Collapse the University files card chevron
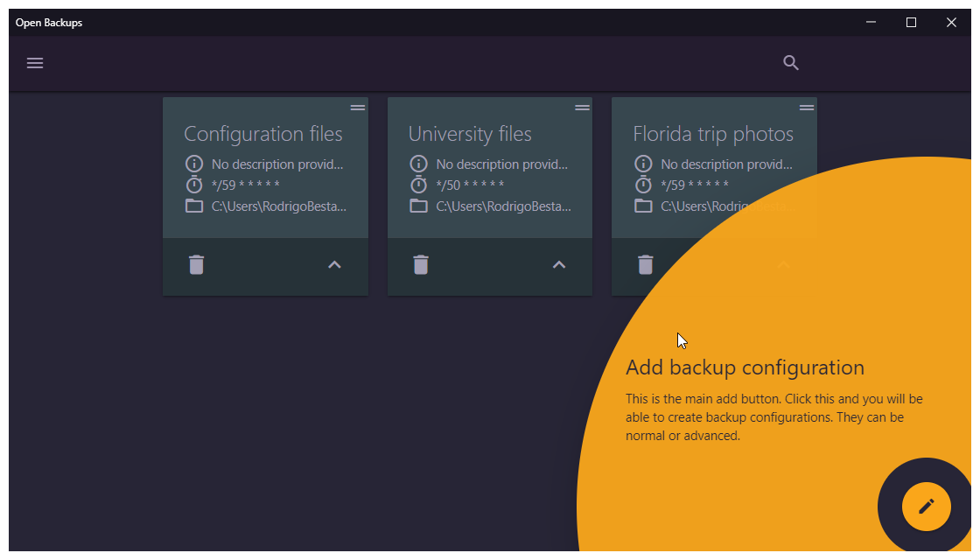This screenshot has width=980, height=560. tap(559, 265)
